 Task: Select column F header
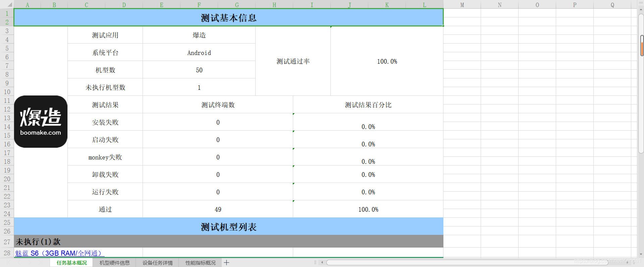[x=199, y=5]
